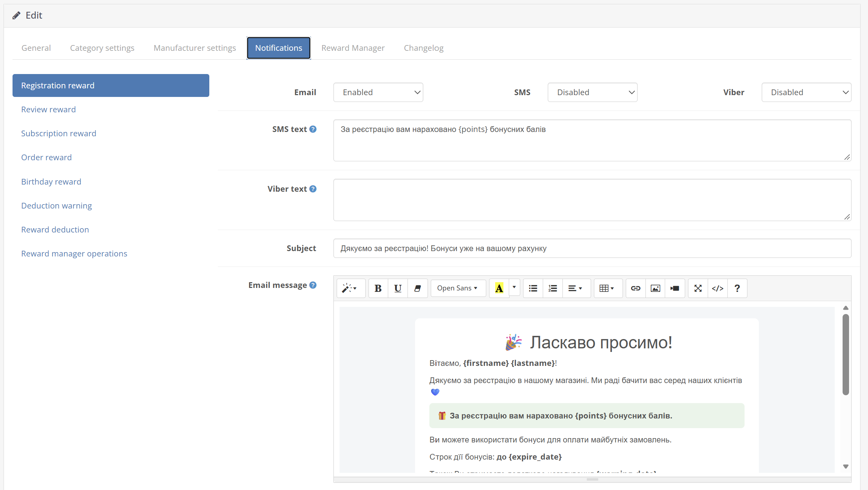Image resolution: width=868 pixels, height=490 pixels.
Task: Insert an ordered numbered list
Action: (x=553, y=288)
